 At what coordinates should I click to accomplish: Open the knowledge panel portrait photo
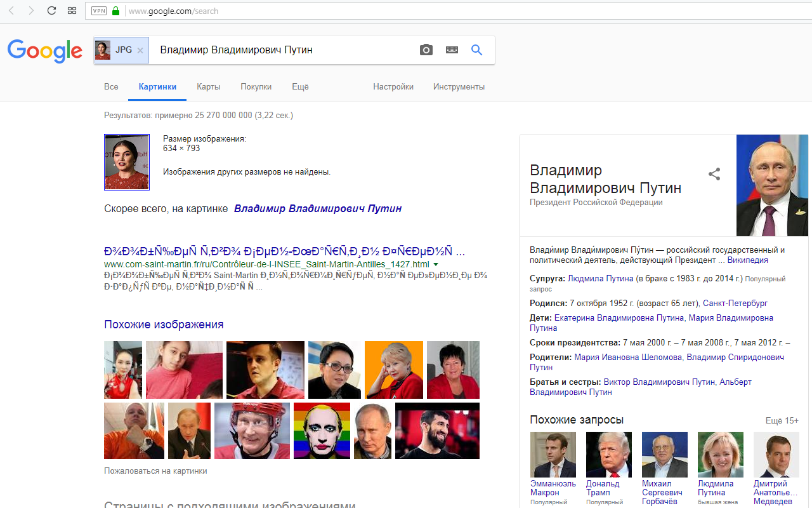point(772,185)
